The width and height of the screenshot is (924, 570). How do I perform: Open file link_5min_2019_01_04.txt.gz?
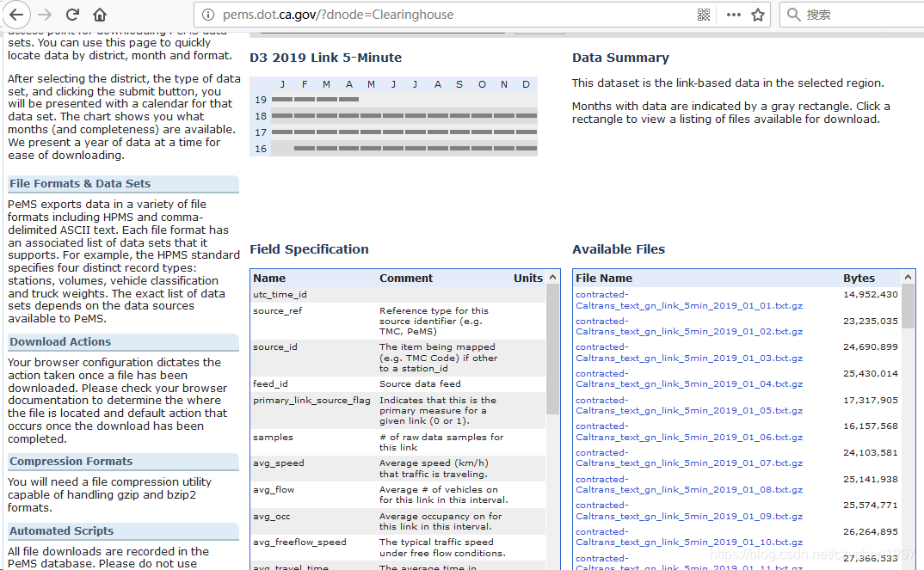coord(689,378)
